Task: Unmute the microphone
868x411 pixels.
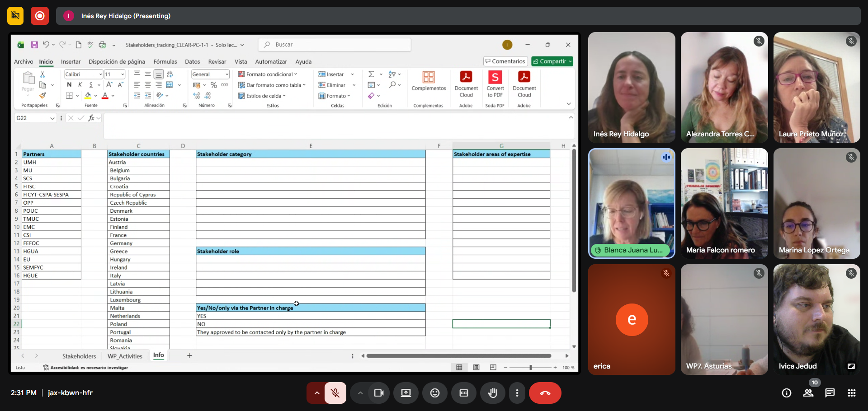Action: point(335,393)
